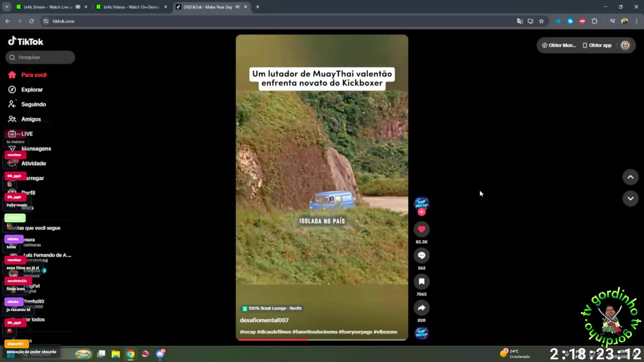This screenshot has width=644, height=362.
Task: Click the #fouryourpage hashtag
Action: [355, 332]
